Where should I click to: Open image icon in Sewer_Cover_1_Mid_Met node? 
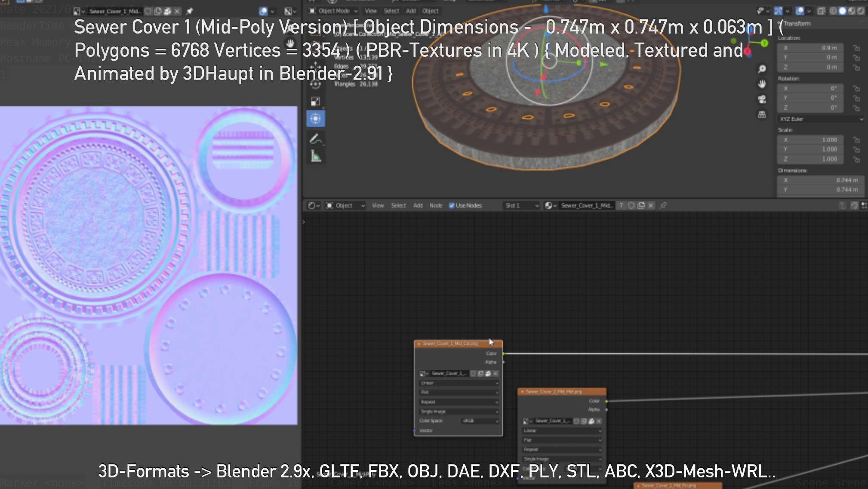591,421
